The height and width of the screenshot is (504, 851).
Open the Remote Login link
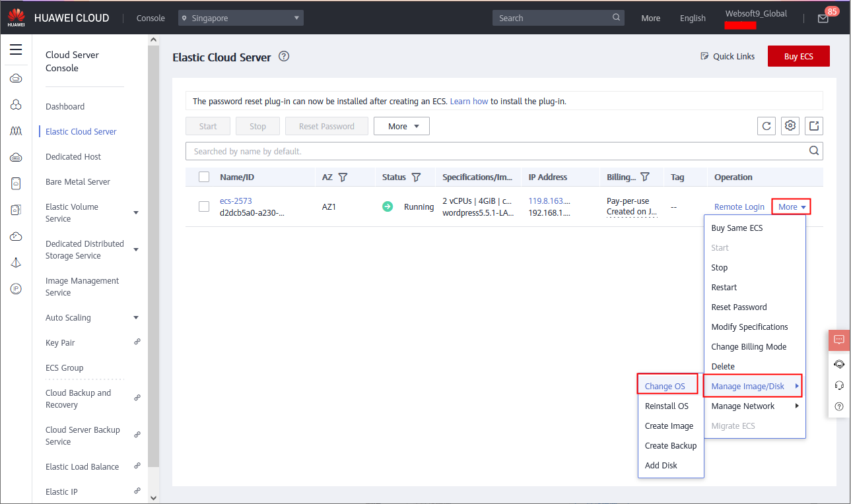[739, 207]
